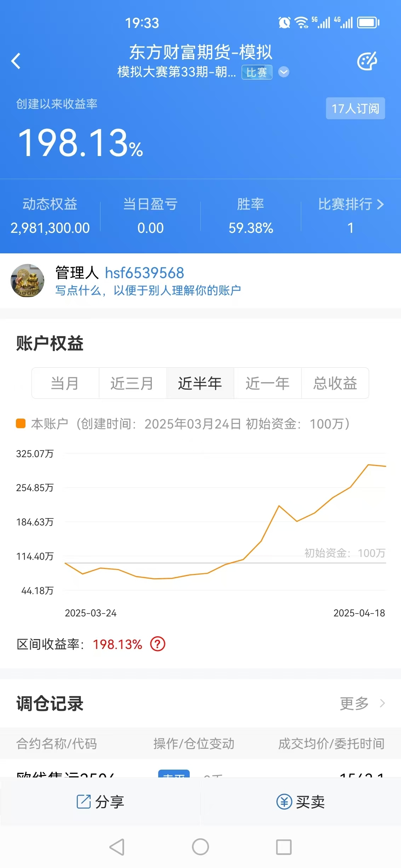The image size is (401, 868).
Task: Tap the 动态权益 value 2,981,300.00
Action: (x=50, y=228)
